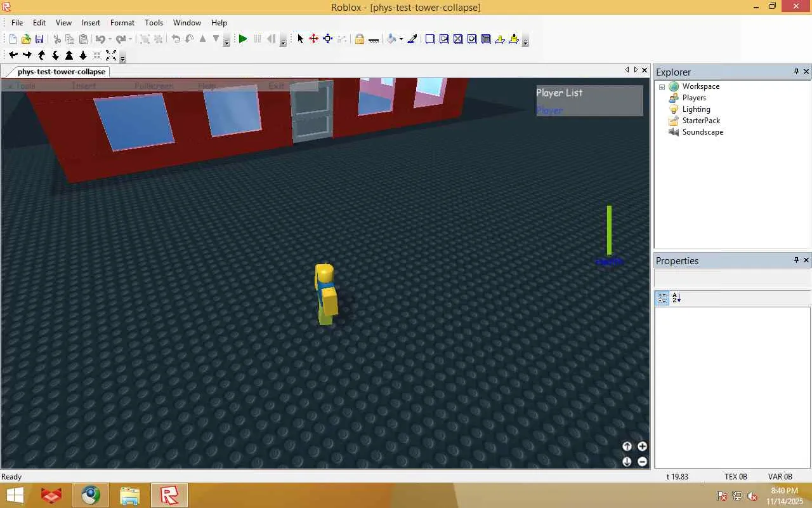
Task: Tilt camera up with the curved up arrow
Action: point(41,55)
